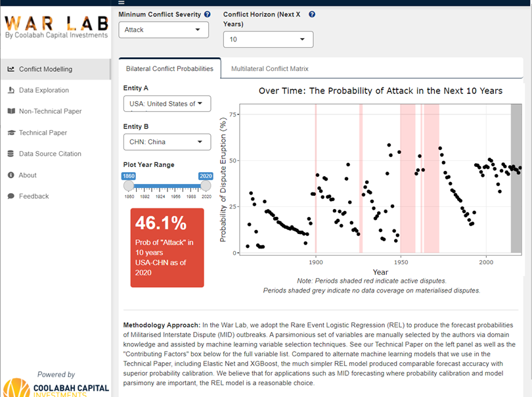Click the hamburger menu icon at top
The image size is (532, 397).
click(x=121, y=3)
